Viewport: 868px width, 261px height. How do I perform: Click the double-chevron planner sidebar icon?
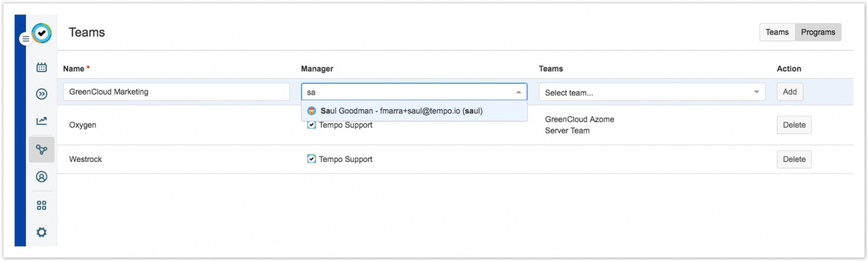[42, 94]
